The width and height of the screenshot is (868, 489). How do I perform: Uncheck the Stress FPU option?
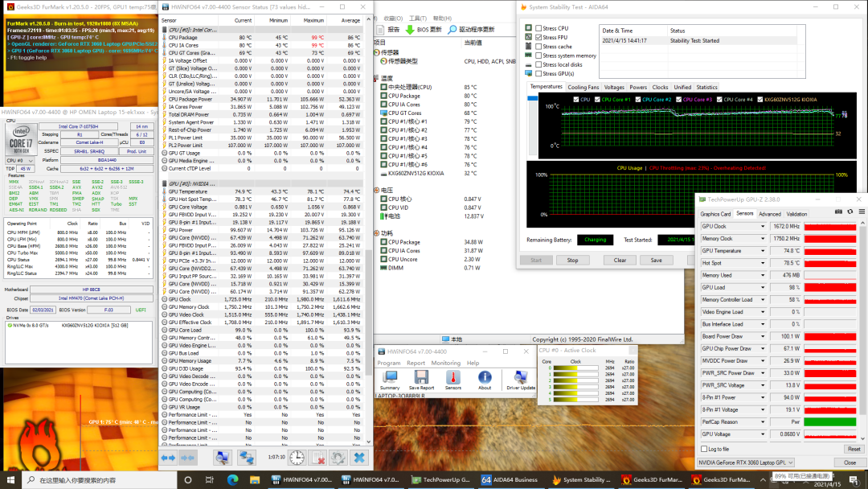click(539, 37)
